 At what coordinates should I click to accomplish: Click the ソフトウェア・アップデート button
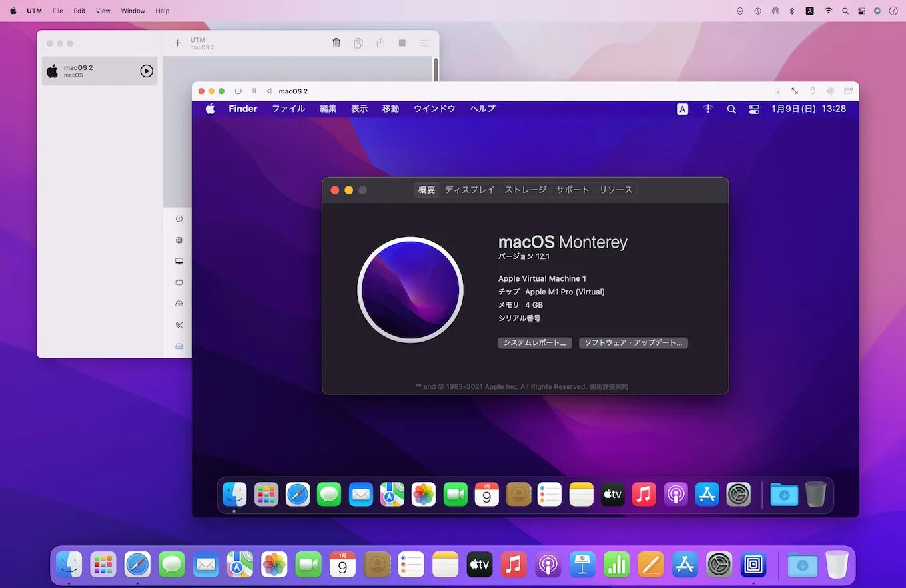tap(633, 342)
